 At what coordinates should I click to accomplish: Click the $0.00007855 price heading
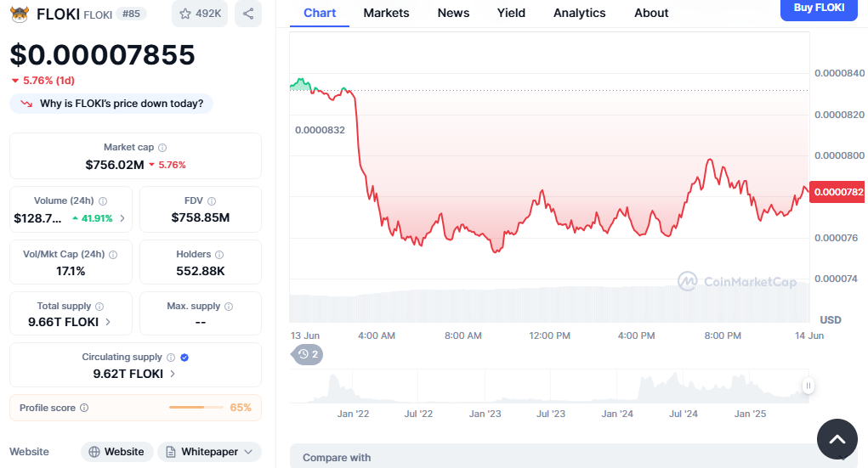tap(102, 54)
